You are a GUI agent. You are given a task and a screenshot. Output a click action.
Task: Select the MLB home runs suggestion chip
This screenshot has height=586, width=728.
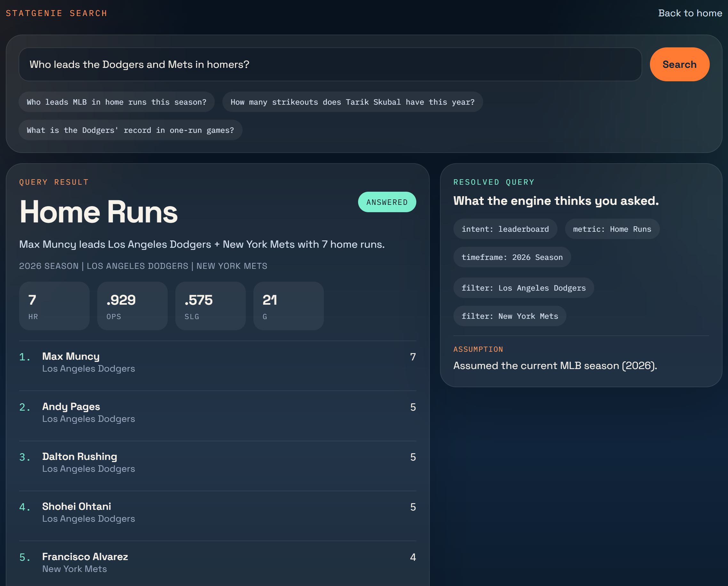click(x=116, y=102)
